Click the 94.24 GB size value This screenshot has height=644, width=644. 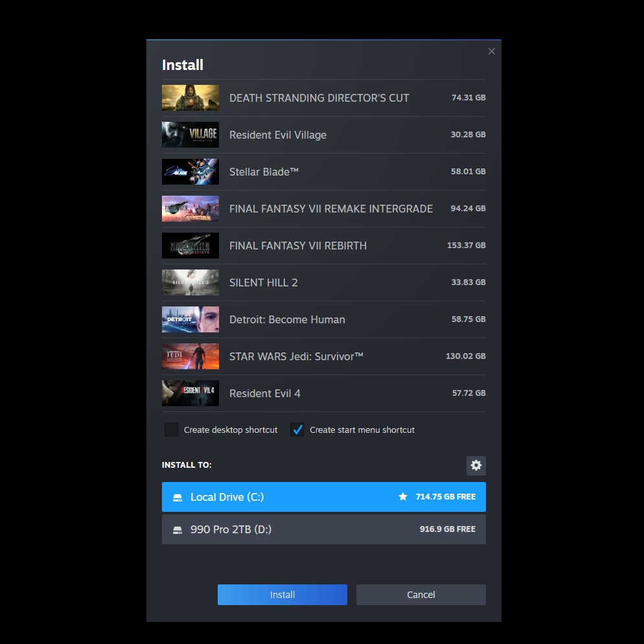(x=468, y=209)
